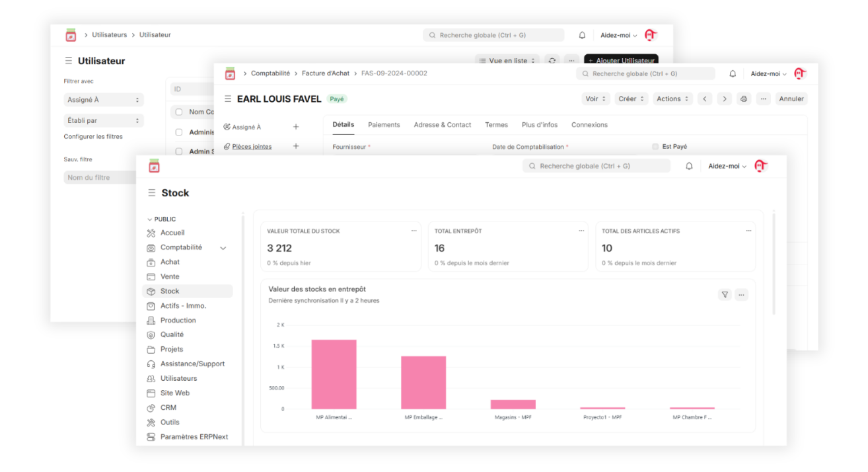
Task: Switch to the Adresse & Contact tab
Action: click(443, 124)
